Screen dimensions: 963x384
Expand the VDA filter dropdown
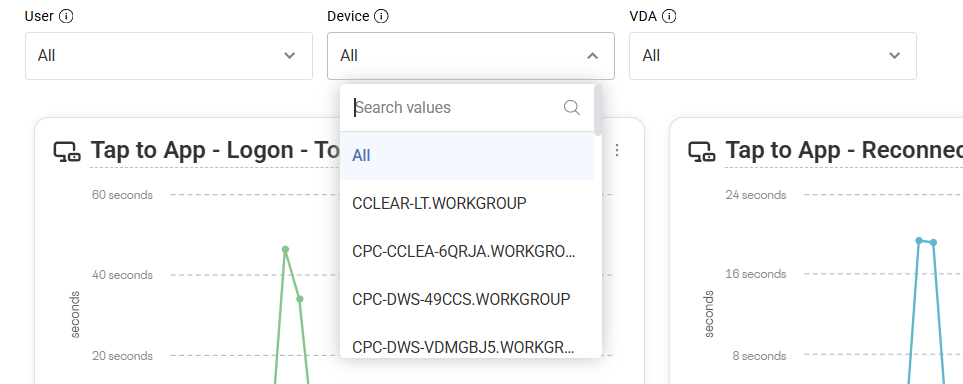point(773,56)
